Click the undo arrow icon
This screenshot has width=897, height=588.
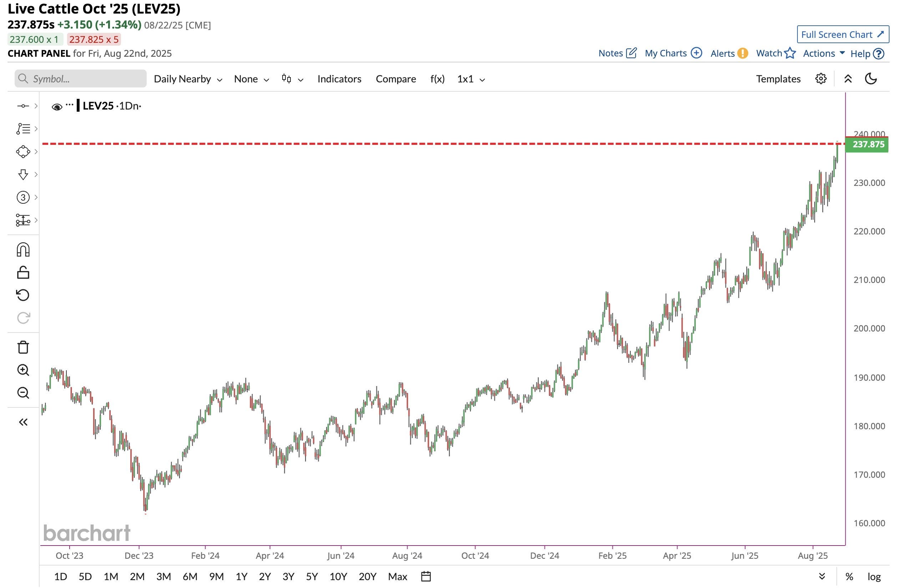click(x=23, y=295)
